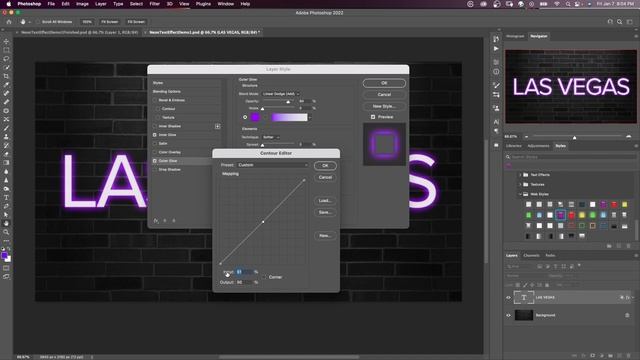This screenshot has width=640, height=360.
Task: Add another Inner Shadow with plus icon
Action: [218, 126]
